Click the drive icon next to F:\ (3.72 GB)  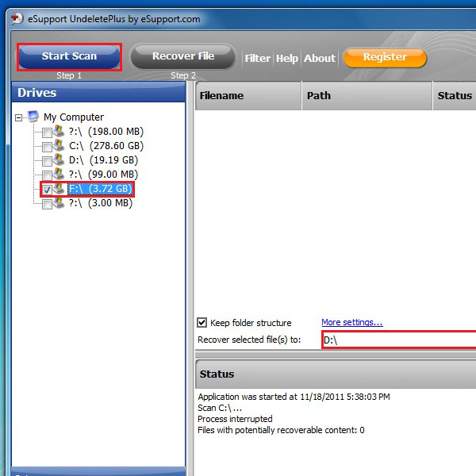[x=59, y=189]
